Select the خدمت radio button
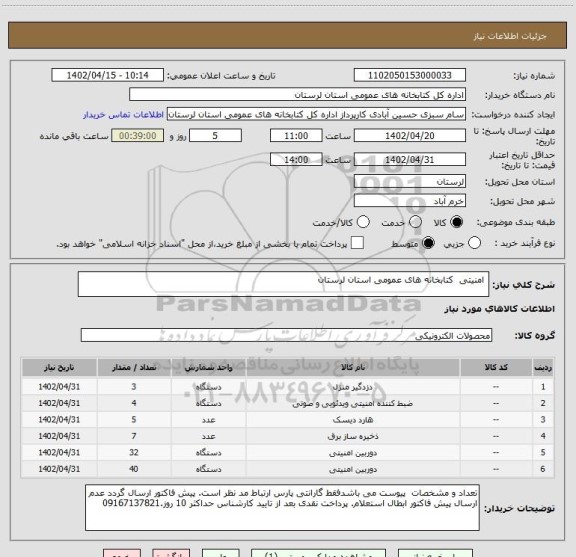576x557 pixels. pos(415,222)
